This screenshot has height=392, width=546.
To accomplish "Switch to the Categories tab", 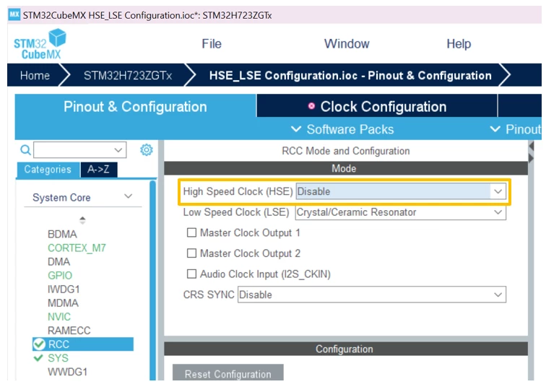I will pyautogui.click(x=48, y=170).
